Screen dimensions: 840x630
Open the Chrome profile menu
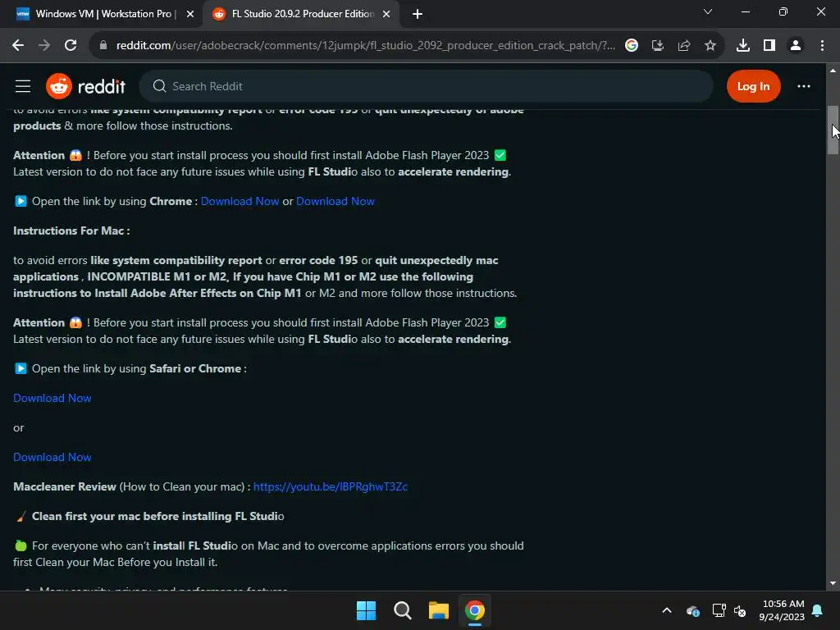796,46
